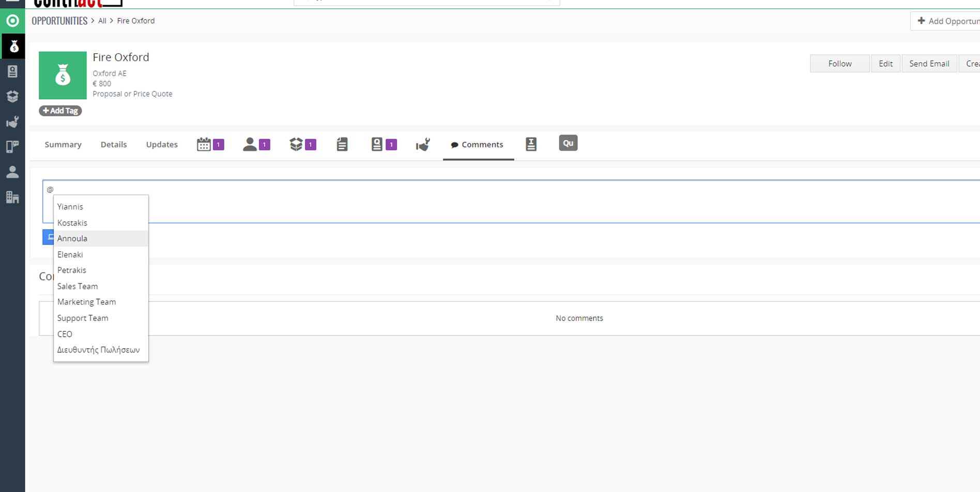Open the notes document tab icon
980x492 pixels.
pyautogui.click(x=342, y=144)
